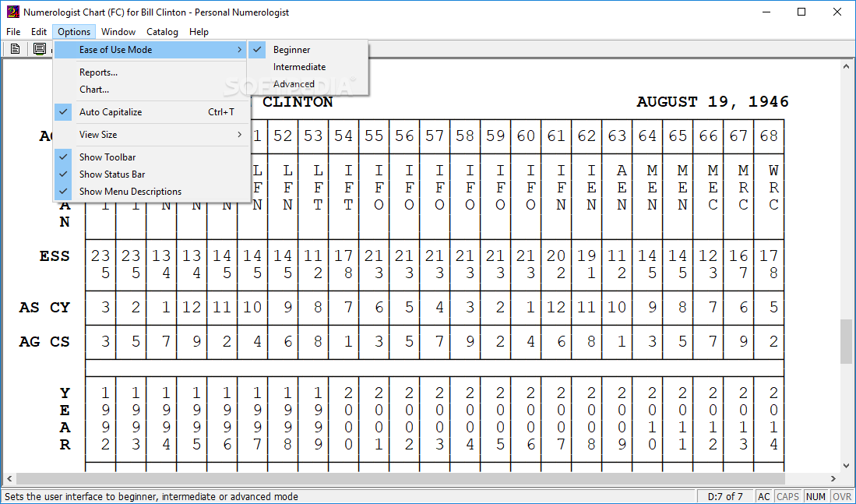The width and height of the screenshot is (856, 504).
Task: Expand the Ease of Use Mode submenu
Action: click(x=152, y=50)
